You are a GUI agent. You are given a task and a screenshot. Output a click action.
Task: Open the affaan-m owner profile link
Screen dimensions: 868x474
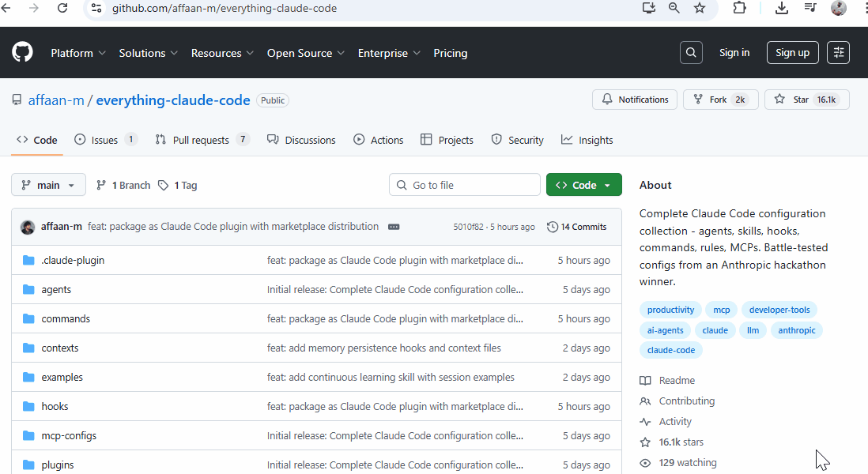(x=56, y=100)
